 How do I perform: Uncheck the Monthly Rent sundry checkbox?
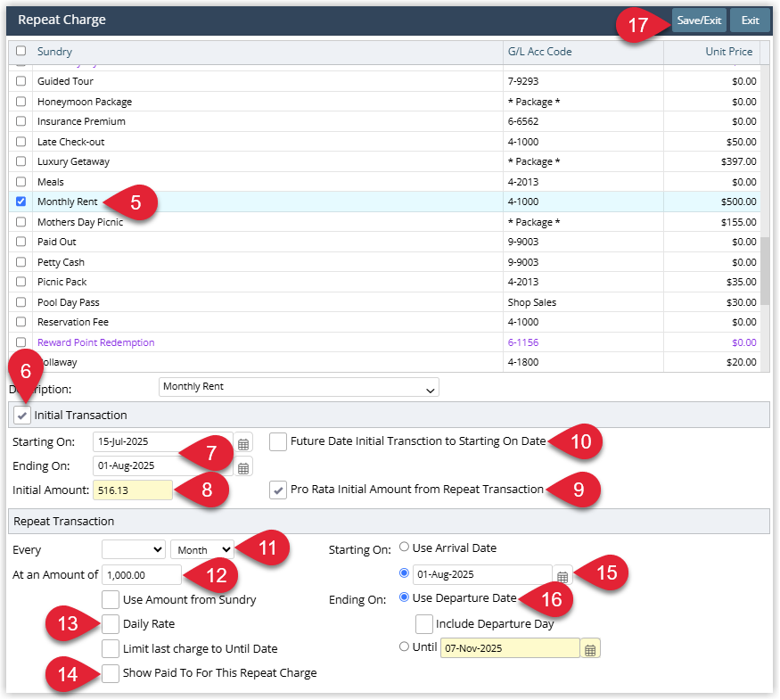click(x=21, y=202)
